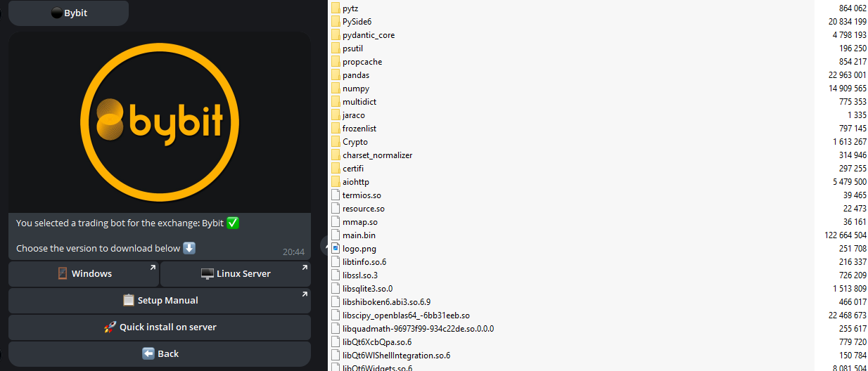Select the PySide6 folder name
Viewport: 868px width, 371px height.
point(357,22)
